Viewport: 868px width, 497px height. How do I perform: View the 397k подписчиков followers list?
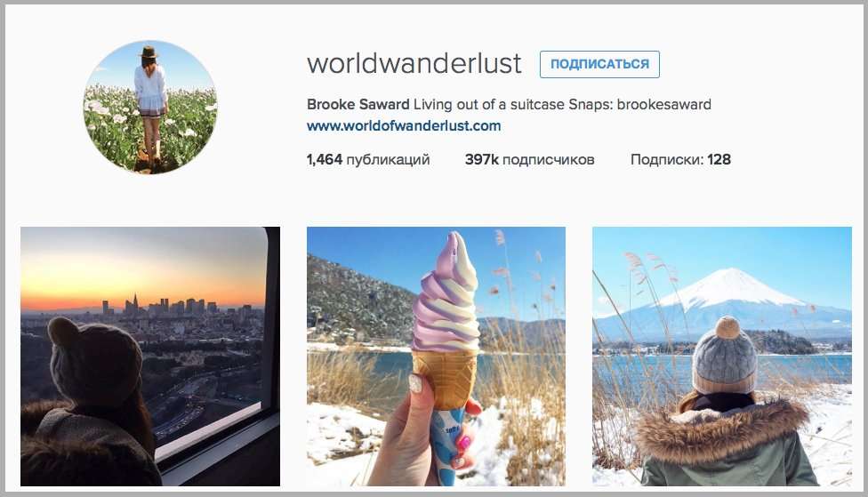(529, 160)
